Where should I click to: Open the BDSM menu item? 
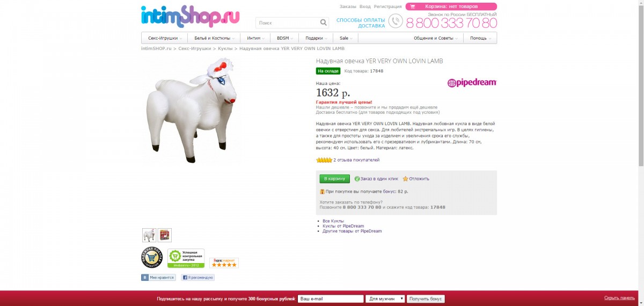click(x=285, y=38)
